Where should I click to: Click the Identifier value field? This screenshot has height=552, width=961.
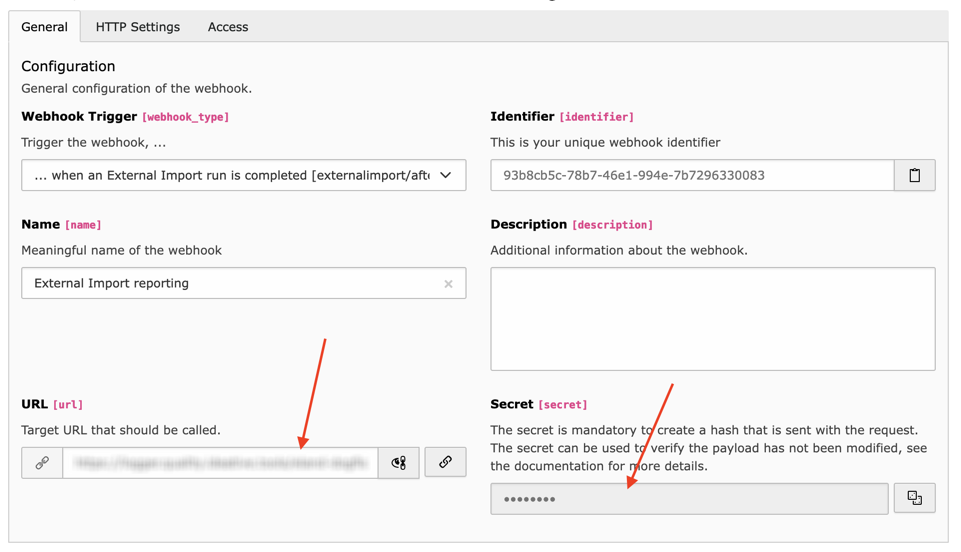pyautogui.click(x=692, y=175)
